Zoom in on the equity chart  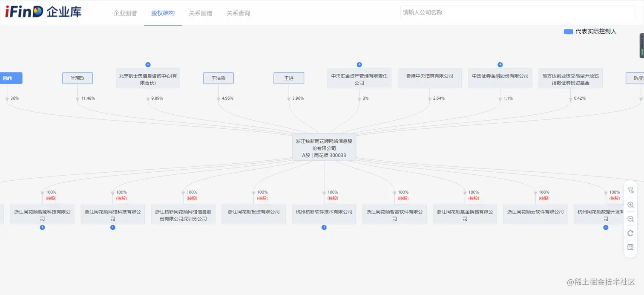pyautogui.click(x=631, y=205)
